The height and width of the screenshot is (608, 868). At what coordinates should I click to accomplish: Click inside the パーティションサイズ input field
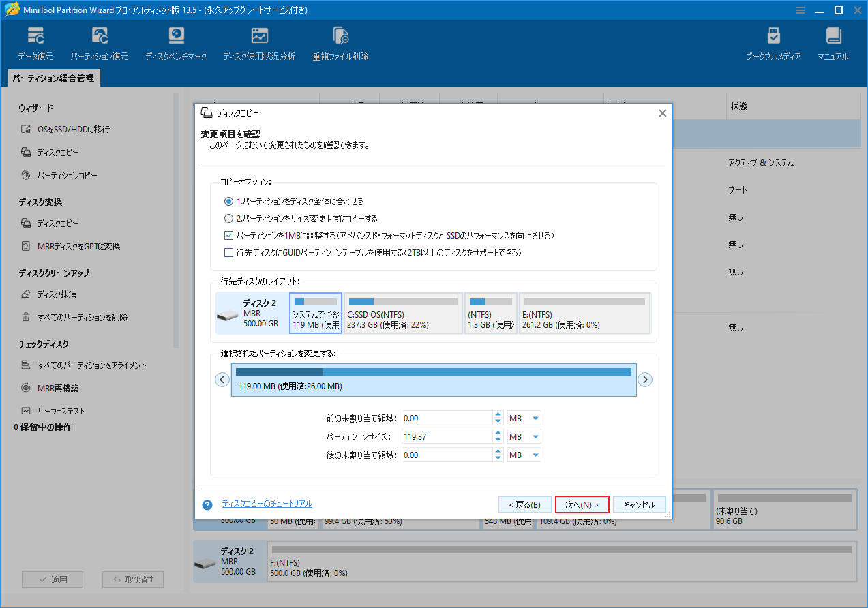pyautogui.click(x=447, y=436)
